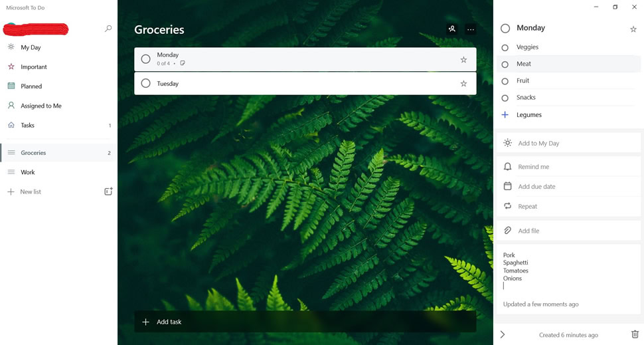The image size is (644, 345).
Task: Mark the Tuesday task as completed
Action: [x=146, y=84]
